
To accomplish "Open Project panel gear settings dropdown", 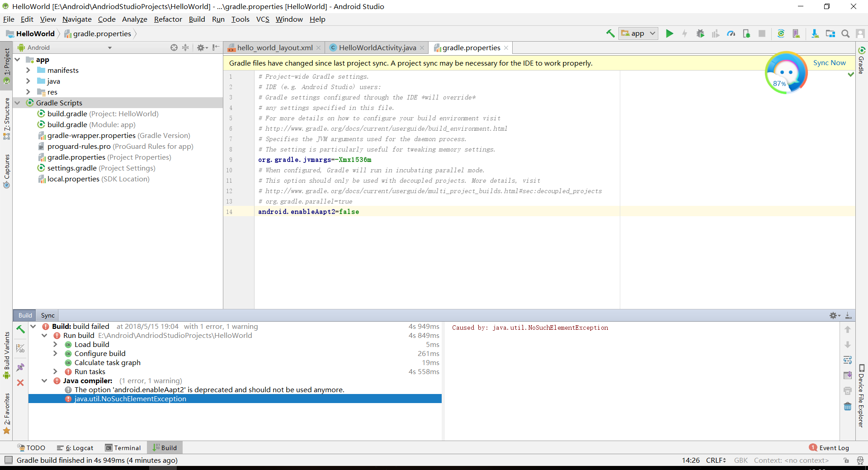I will click(x=202, y=47).
